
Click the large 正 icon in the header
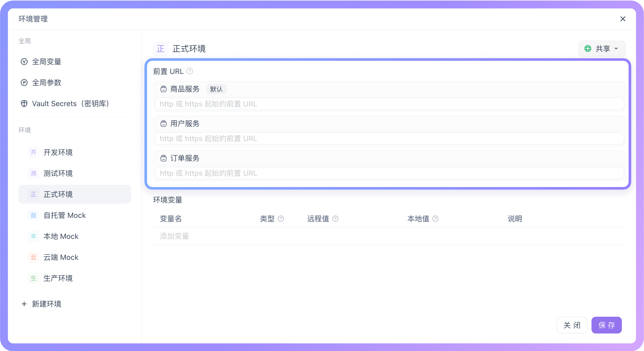pyautogui.click(x=160, y=49)
